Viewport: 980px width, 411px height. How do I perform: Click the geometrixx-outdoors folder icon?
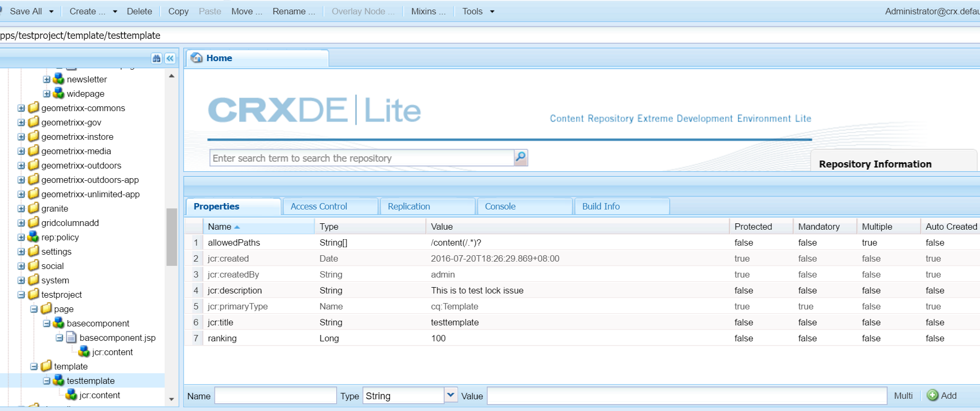tap(33, 165)
